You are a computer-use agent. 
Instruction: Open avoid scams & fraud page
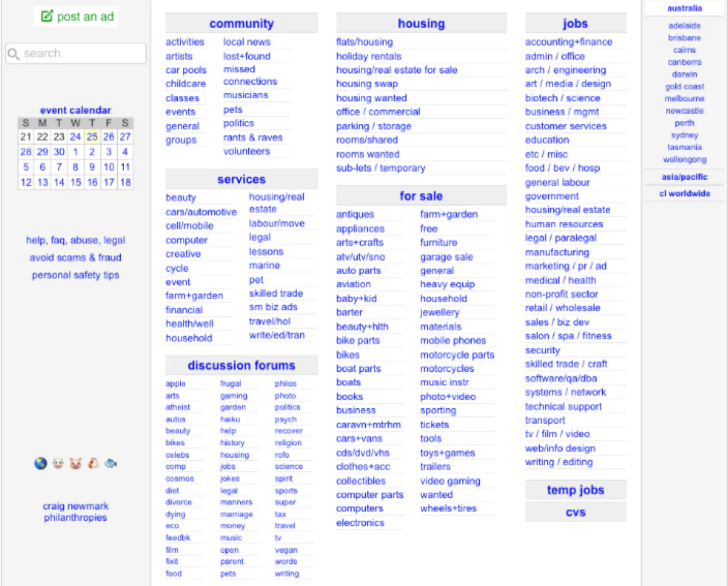click(x=75, y=257)
